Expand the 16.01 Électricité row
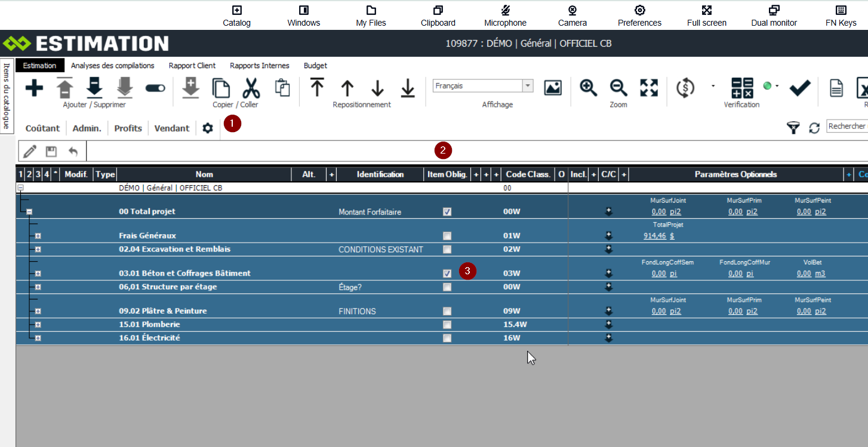The height and width of the screenshot is (447, 868). tap(38, 338)
